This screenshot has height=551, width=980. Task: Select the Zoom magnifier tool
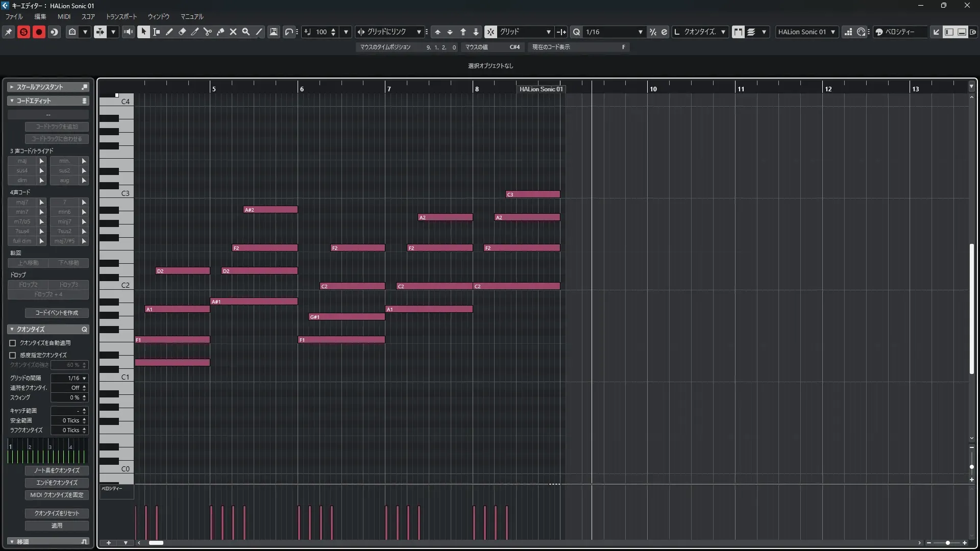tap(246, 32)
